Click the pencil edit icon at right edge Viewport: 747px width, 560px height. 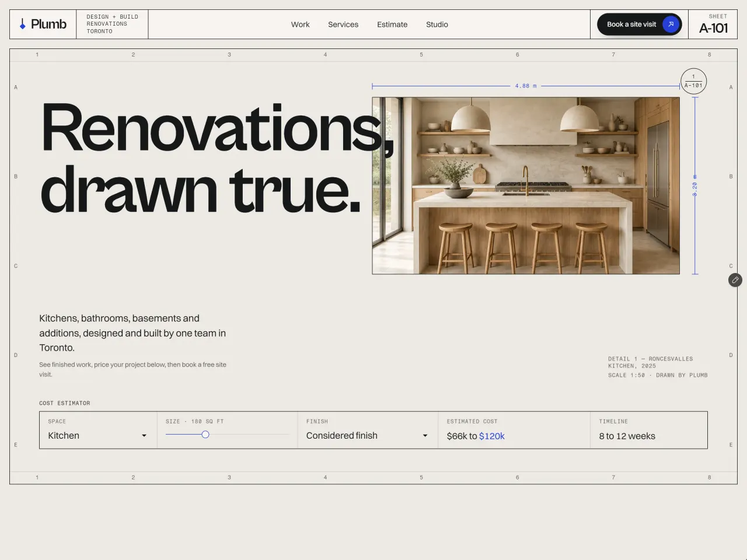pos(735,280)
